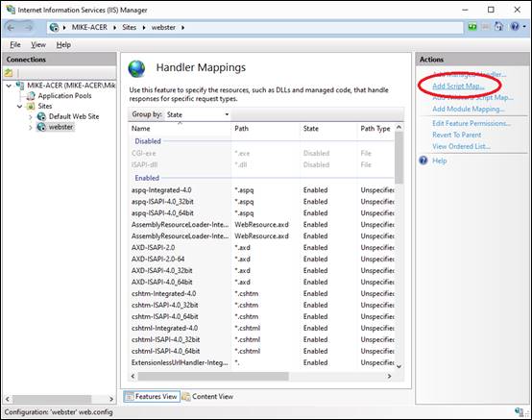This screenshot has height=420, width=532.
Task: Click the Add Script Map link
Action: [x=458, y=86]
